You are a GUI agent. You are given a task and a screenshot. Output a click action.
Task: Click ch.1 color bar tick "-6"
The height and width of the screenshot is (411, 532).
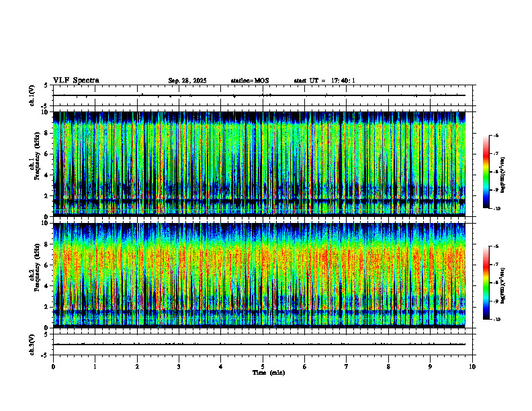click(x=496, y=135)
